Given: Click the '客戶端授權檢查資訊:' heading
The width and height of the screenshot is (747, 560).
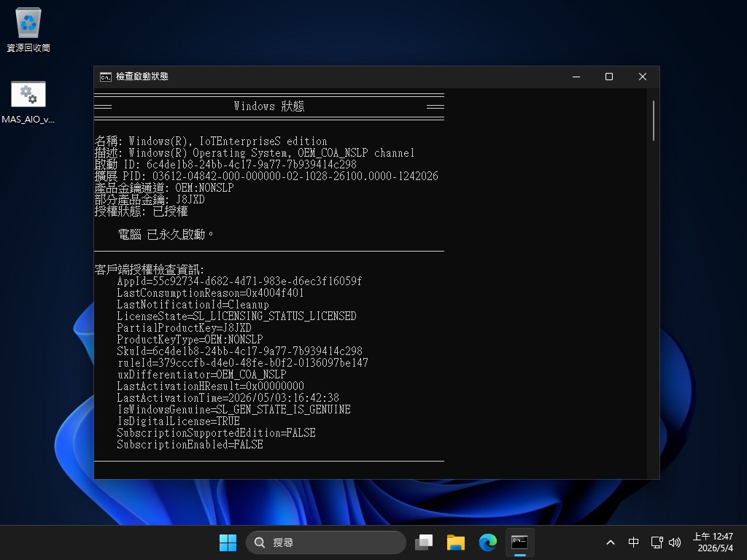Looking at the screenshot, I should click(150, 270).
